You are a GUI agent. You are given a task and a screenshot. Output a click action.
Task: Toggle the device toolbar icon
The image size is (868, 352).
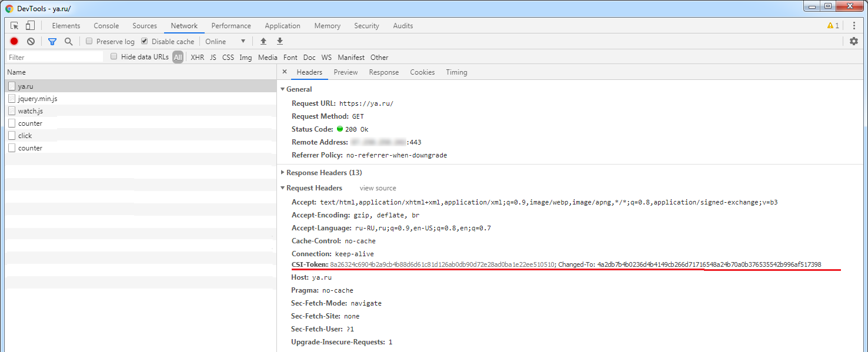(30, 26)
